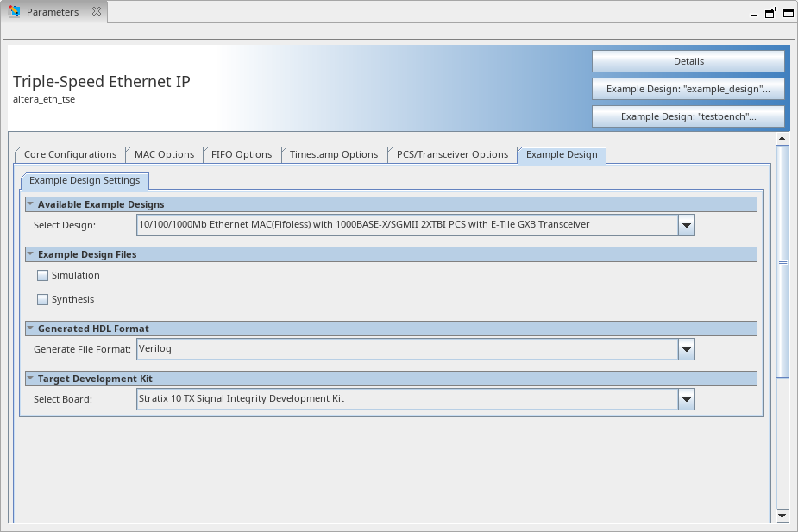Click the scrollbar up arrow
The image size is (798, 532).
[x=782, y=138]
